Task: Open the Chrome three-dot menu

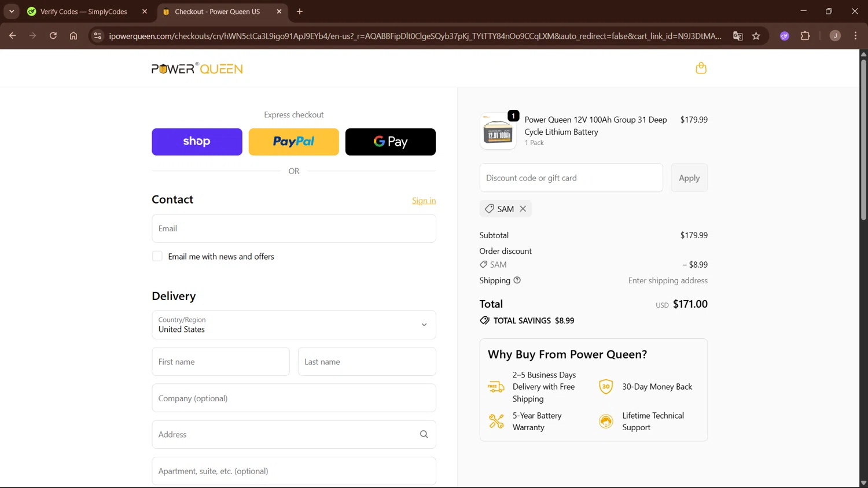Action: click(x=855, y=36)
